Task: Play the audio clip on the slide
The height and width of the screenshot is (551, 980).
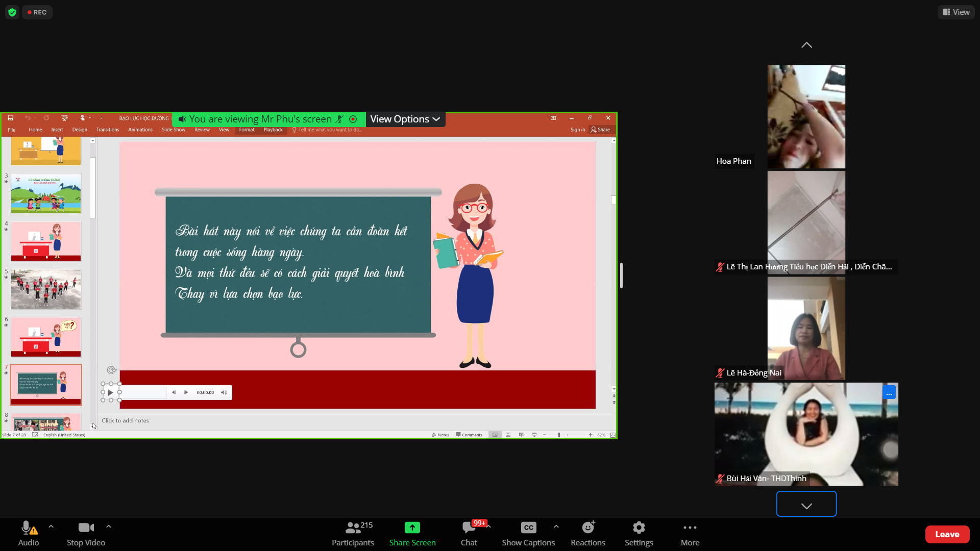Action: [x=110, y=392]
